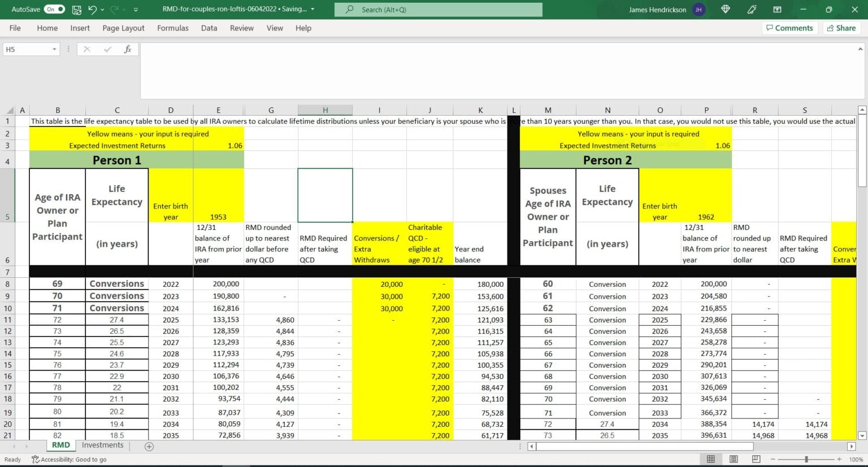Switch to the Formulas ribbon tab
The image size is (868, 467).
172,28
